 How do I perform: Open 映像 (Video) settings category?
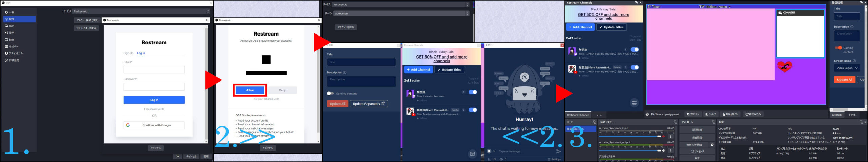click(19, 40)
